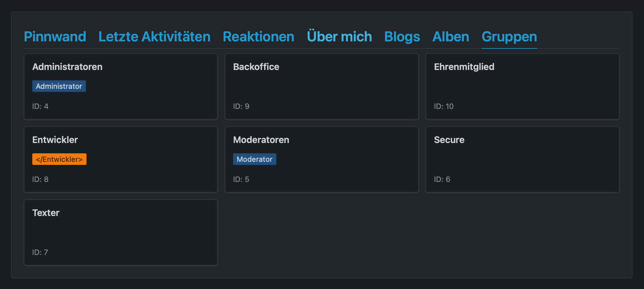Click the blue Moderator badge

tap(255, 159)
